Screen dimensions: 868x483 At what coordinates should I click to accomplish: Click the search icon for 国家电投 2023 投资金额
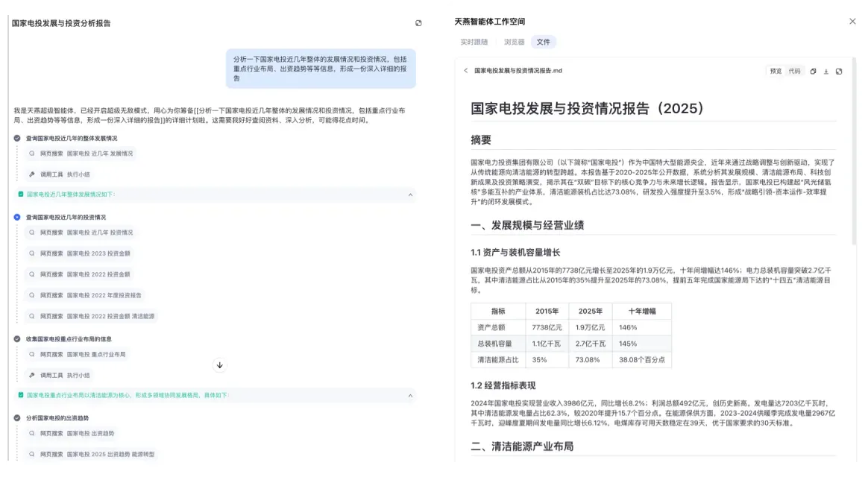[32, 253]
